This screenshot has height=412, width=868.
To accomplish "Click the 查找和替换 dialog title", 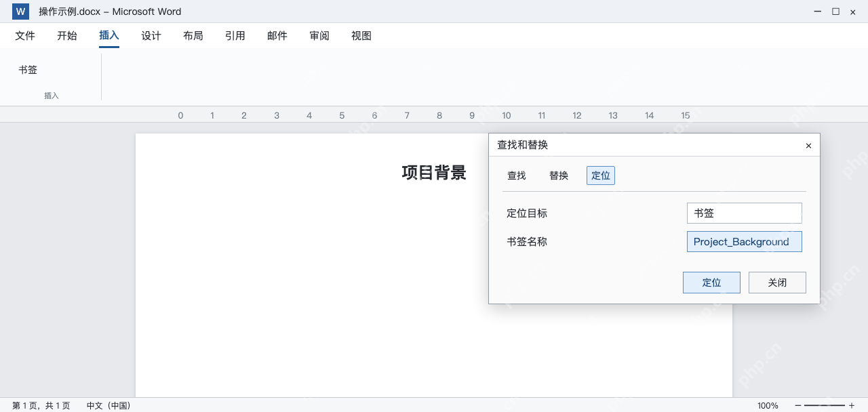I will click(522, 145).
